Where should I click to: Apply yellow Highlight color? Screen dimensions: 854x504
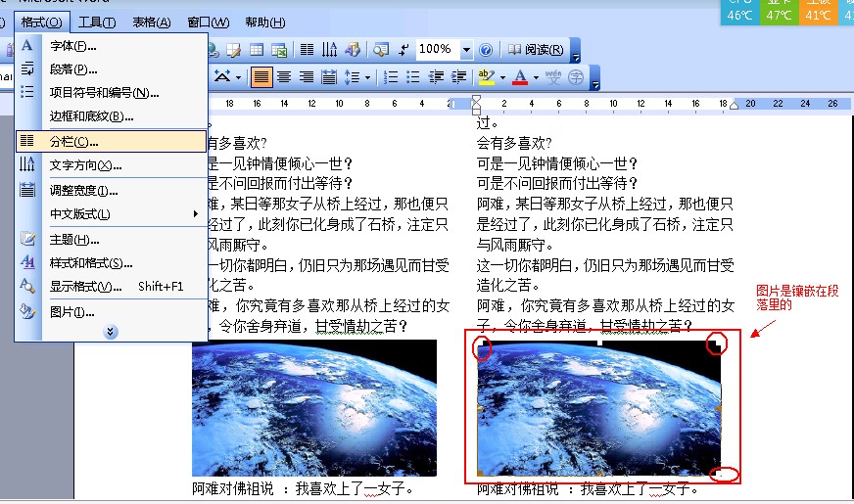(486, 77)
